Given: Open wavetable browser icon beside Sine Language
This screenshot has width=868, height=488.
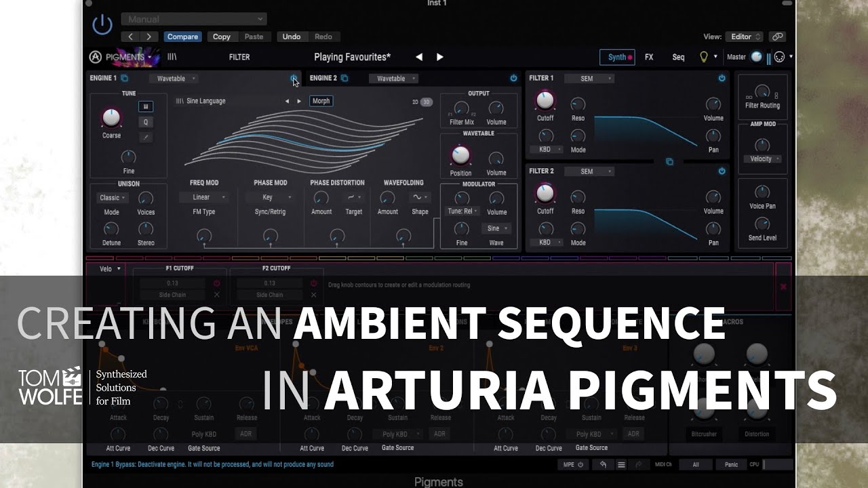Looking at the screenshot, I should pyautogui.click(x=180, y=101).
